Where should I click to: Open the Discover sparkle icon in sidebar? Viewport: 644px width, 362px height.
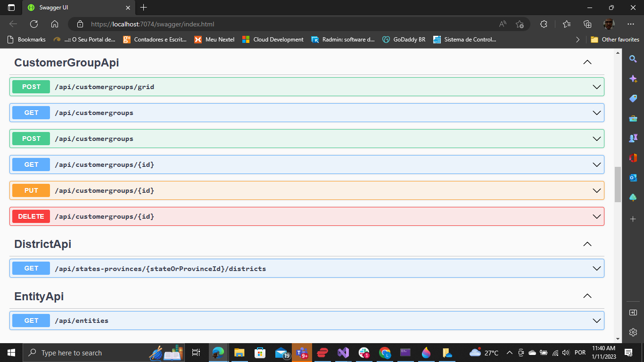[633, 79]
